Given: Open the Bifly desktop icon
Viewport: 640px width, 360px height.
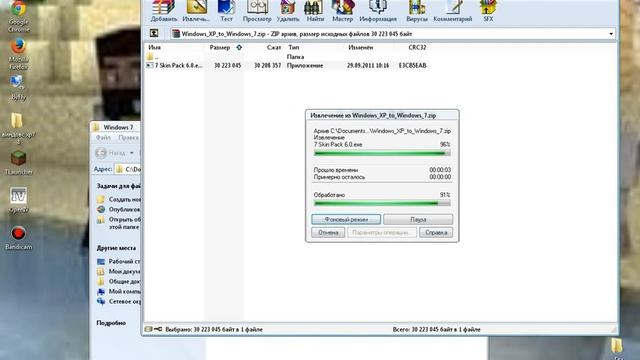Looking at the screenshot, I should [x=18, y=87].
